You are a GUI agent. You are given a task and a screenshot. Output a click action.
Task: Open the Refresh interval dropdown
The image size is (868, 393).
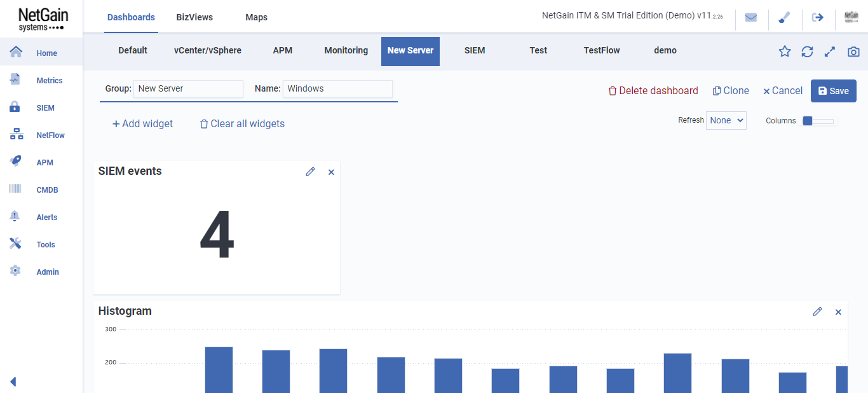click(726, 120)
